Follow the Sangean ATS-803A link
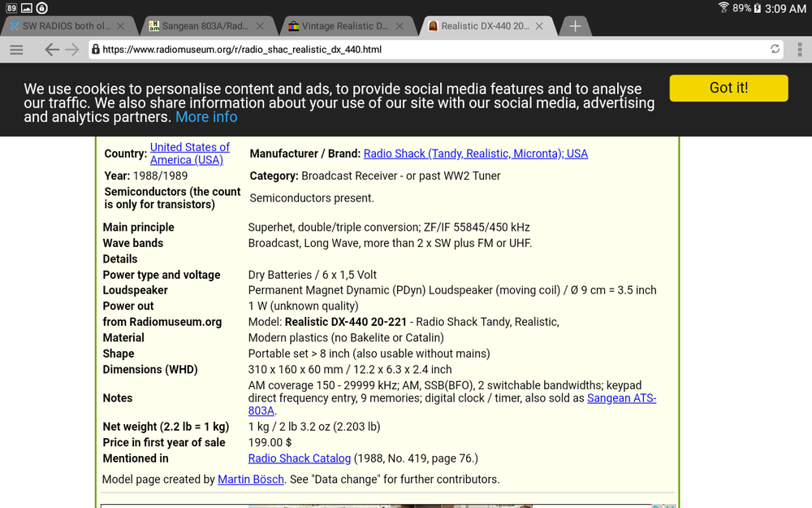 tap(621, 398)
